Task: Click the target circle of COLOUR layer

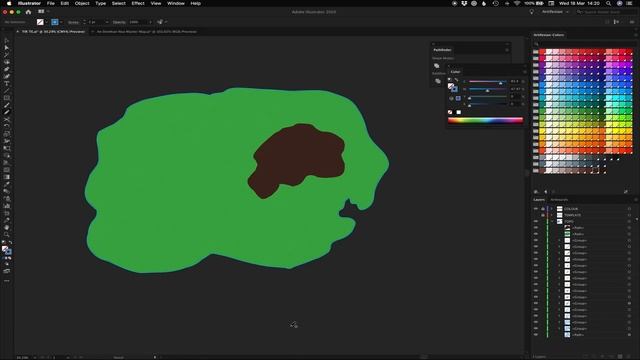Action: coord(629,209)
